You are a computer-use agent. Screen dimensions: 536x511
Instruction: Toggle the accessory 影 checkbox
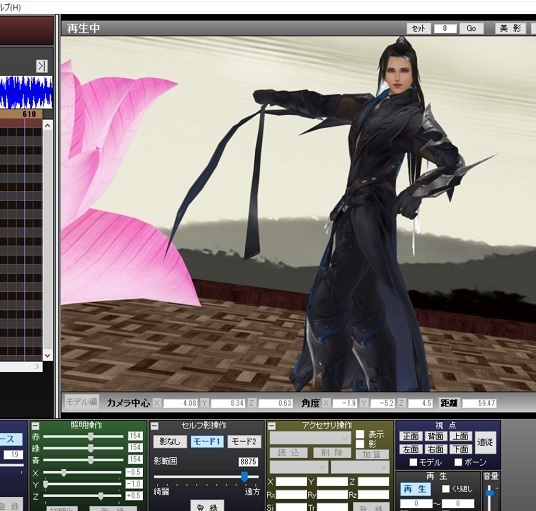[x=360, y=444]
